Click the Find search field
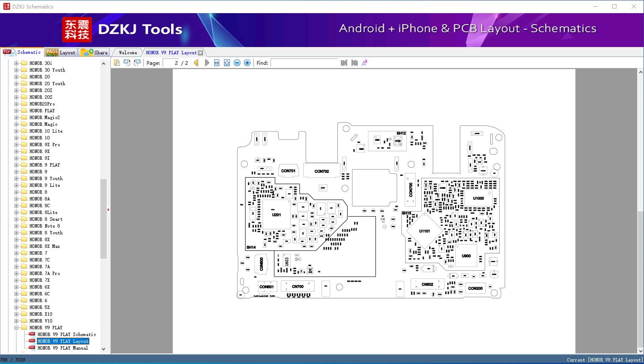Viewport: 644px width, 364px height. point(305,63)
